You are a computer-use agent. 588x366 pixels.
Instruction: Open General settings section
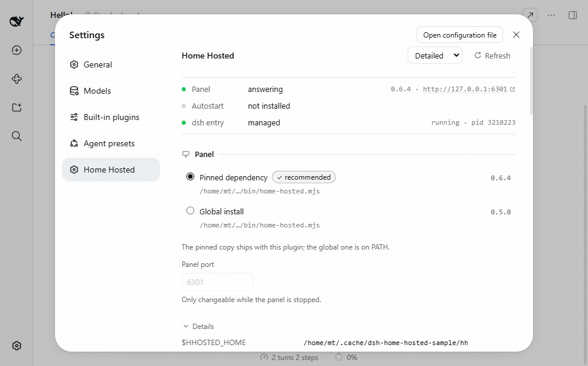click(x=111, y=64)
